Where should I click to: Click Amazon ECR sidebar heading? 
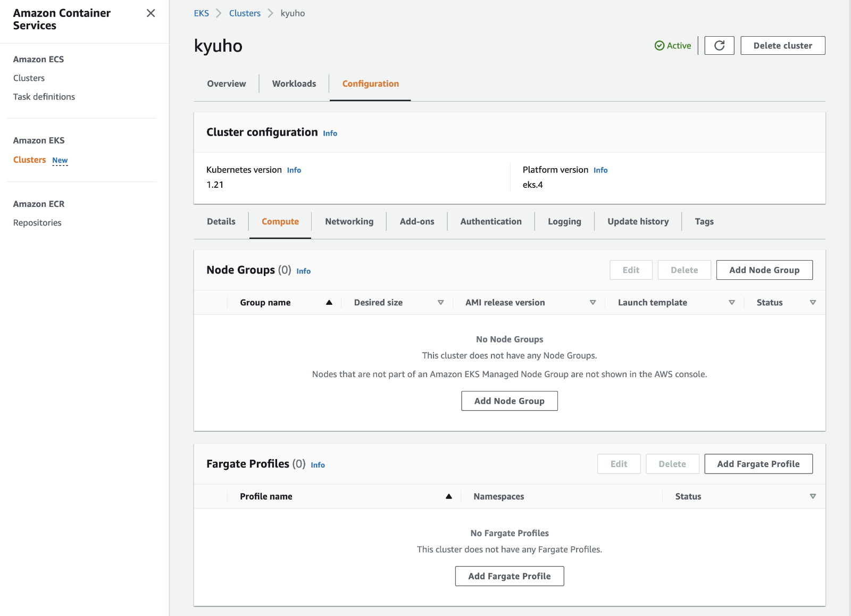(x=39, y=204)
